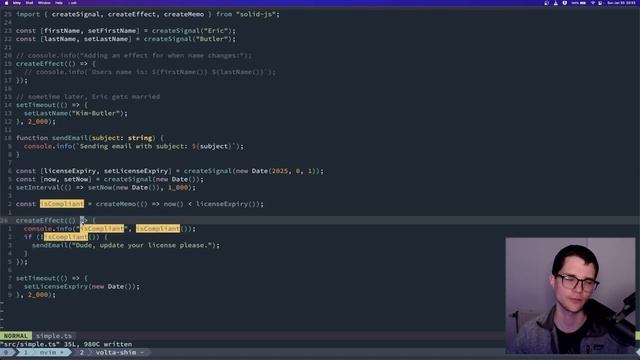Screen dimensions: 640x360
Task: Open the Shell menu in the menu bar
Action: (29, 3)
